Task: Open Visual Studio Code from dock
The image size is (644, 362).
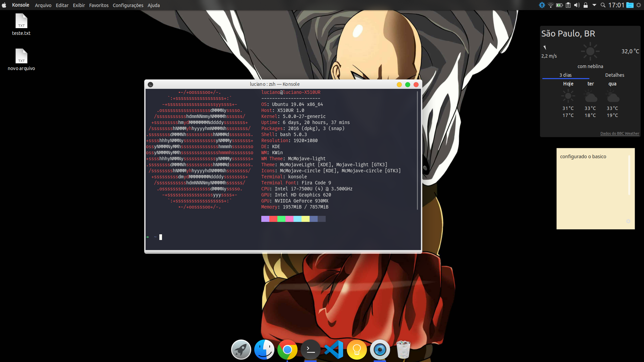Action: [334, 350]
